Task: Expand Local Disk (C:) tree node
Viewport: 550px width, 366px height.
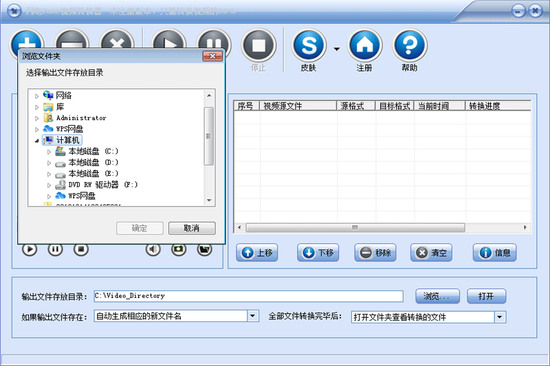Action: [49, 152]
